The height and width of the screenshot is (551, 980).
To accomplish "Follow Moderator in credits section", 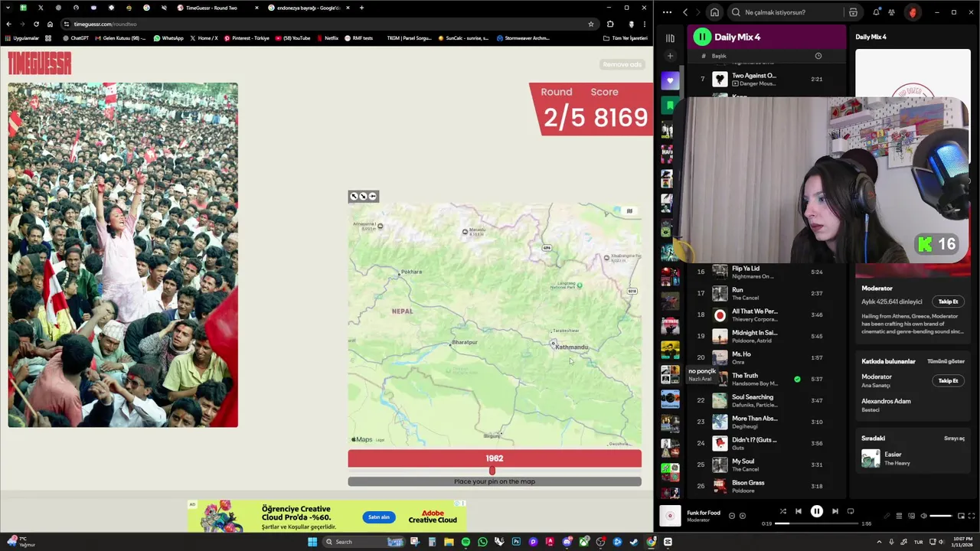I will (948, 380).
